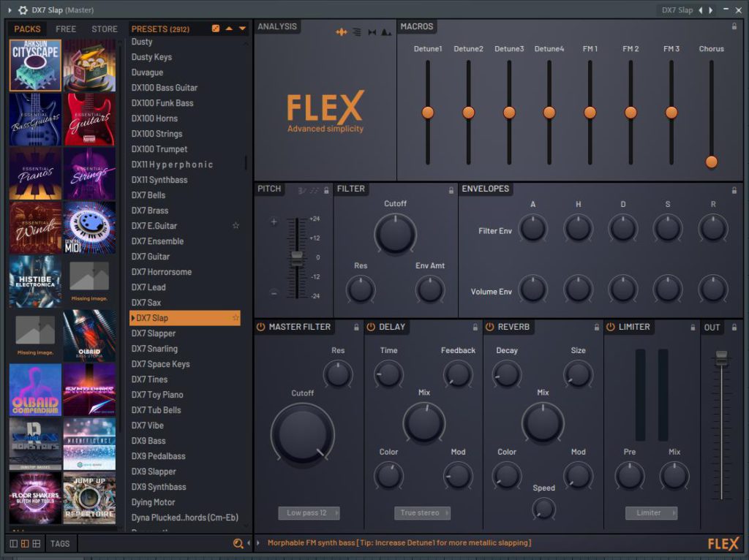Screen dimensions: 749x560
Task: Select the first analysis view icon
Action: point(341,32)
